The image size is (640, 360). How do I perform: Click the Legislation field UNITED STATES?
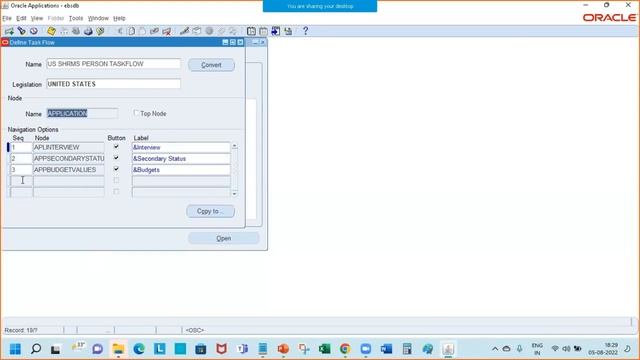113,84
